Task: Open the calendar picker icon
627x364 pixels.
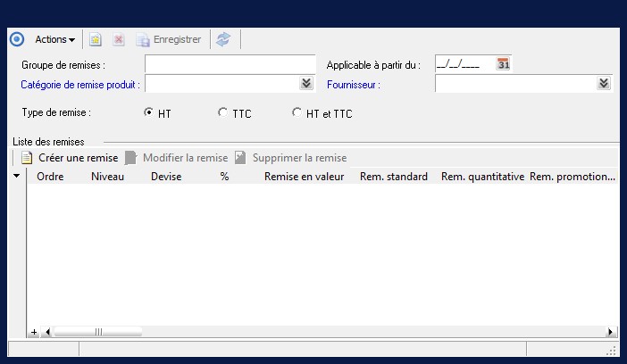Action: point(503,64)
